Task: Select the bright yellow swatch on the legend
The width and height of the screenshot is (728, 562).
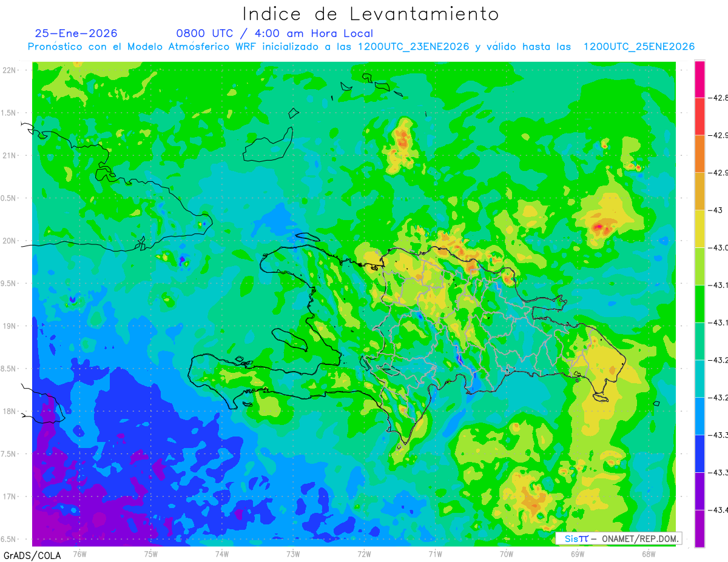Action: [x=699, y=229]
